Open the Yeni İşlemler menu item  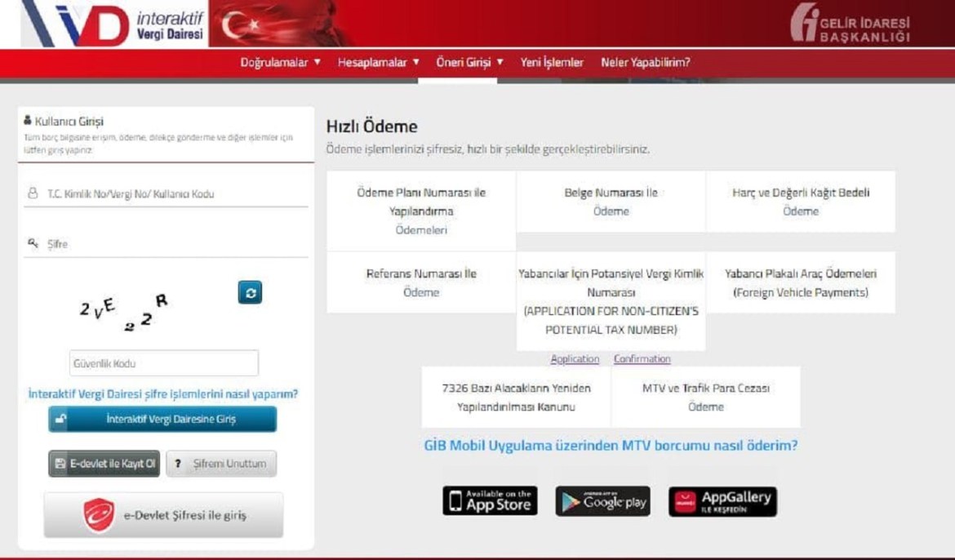[x=552, y=62]
